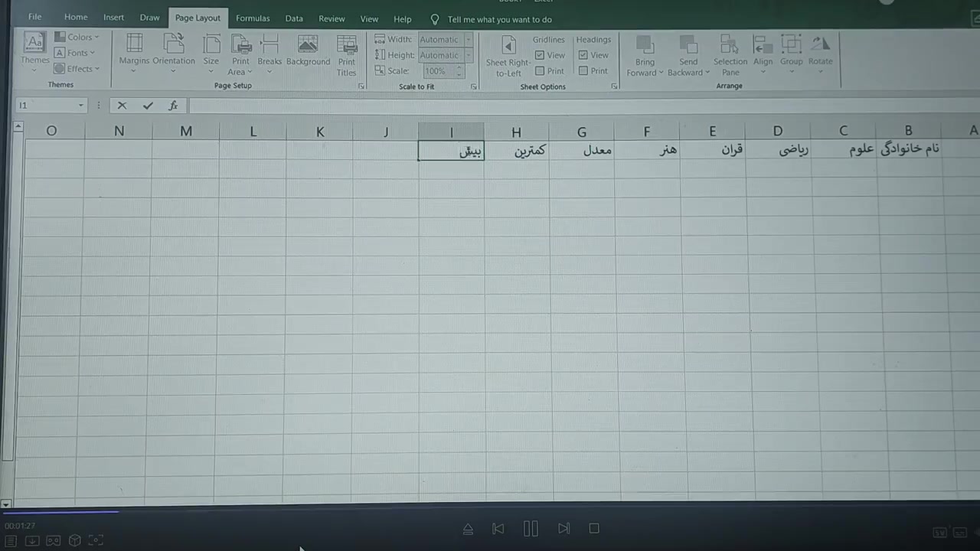Open the Align objects menu

click(763, 54)
